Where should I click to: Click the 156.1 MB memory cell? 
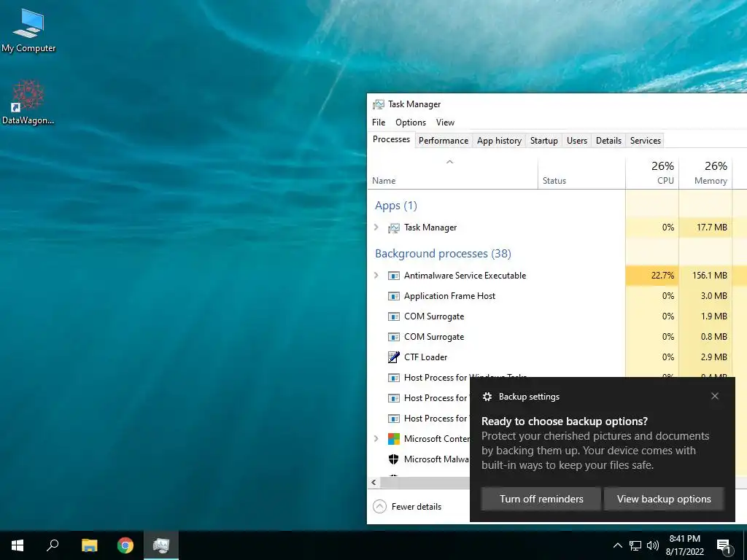click(705, 276)
